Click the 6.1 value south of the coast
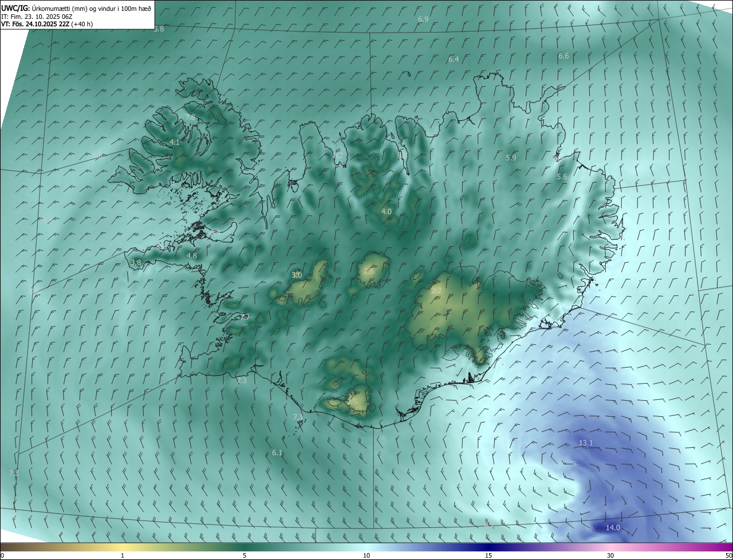733x560 pixels. tap(277, 453)
